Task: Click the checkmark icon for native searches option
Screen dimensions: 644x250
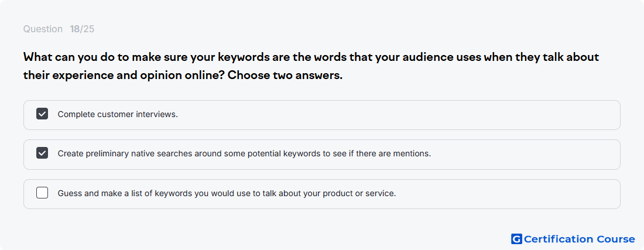Action: click(x=42, y=153)
